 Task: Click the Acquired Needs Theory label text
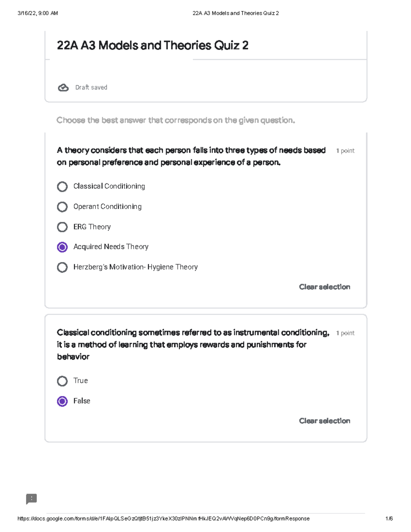click(111, 247)
